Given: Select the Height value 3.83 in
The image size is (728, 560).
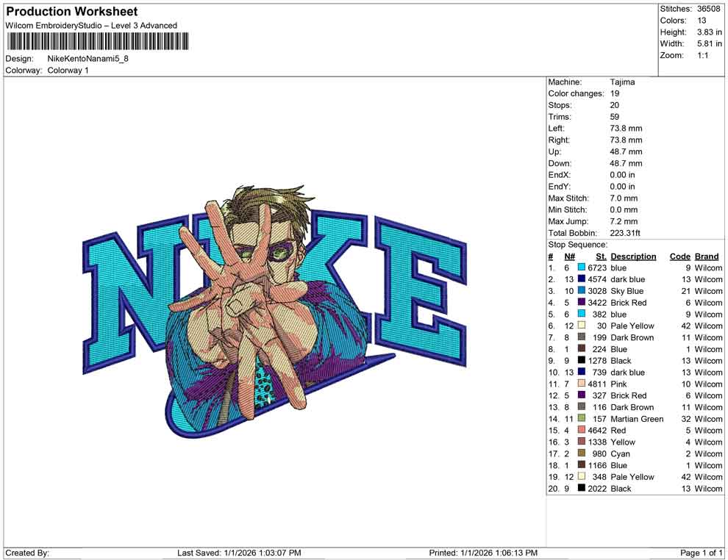Looking at the screenshot, I should click(709, 32).
